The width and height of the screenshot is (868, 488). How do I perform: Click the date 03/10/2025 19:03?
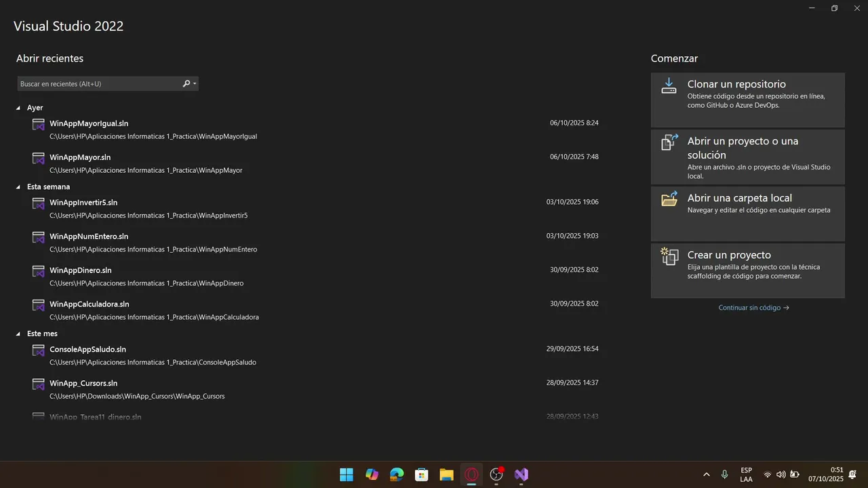572,236
